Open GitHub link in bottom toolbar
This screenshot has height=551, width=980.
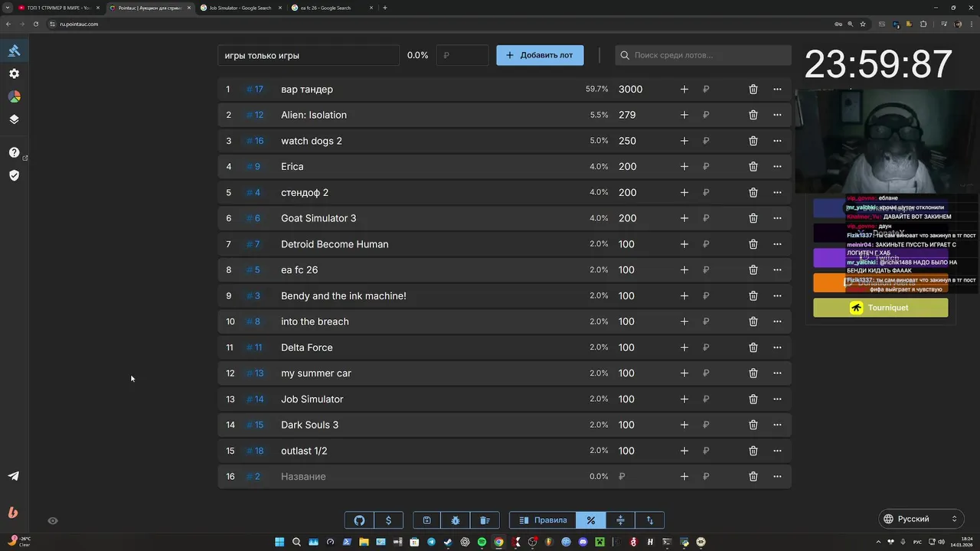[360, 520]
